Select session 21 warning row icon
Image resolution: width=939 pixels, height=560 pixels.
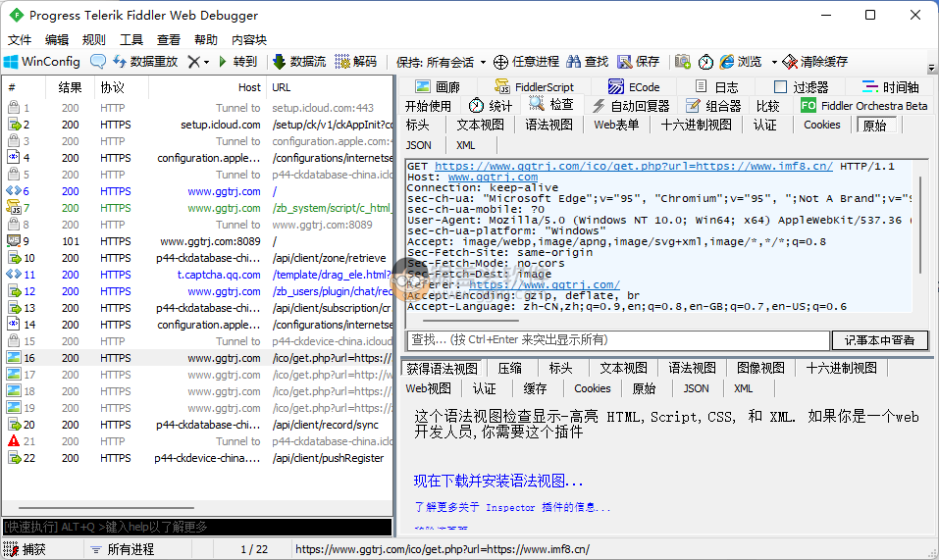click(13, 441)
